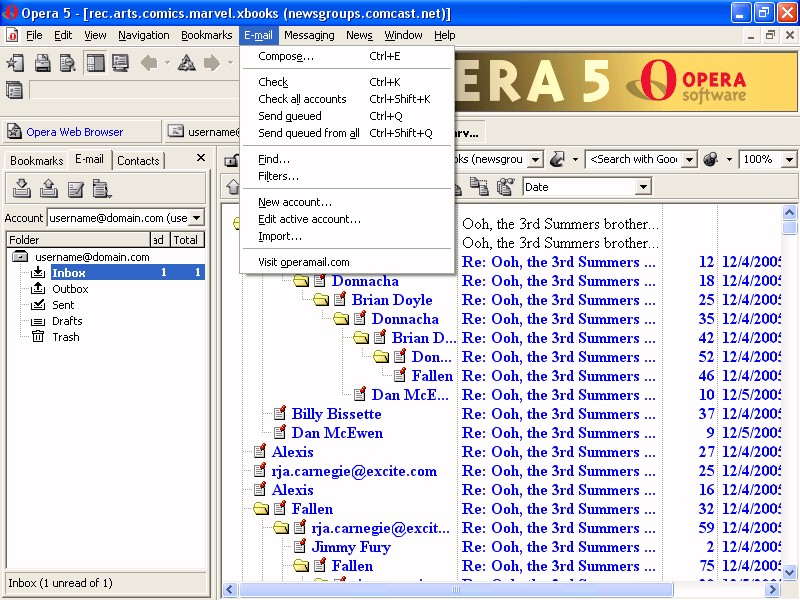Open the Messaging menu
The width and height of the screenshot is (800, 600).
click(x=309, y=35)
